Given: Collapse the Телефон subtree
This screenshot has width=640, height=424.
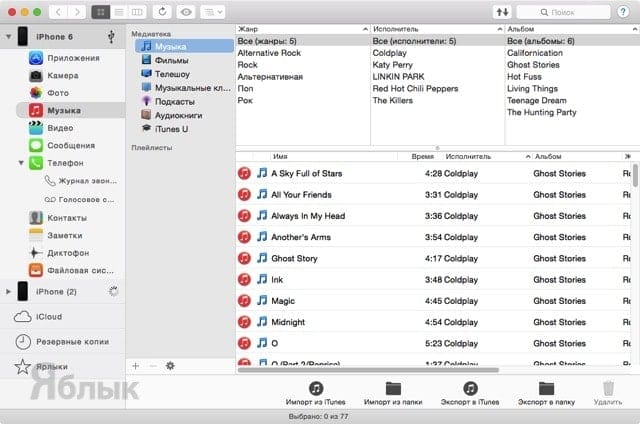Looking at the screenshot, I should click(21, 163).
